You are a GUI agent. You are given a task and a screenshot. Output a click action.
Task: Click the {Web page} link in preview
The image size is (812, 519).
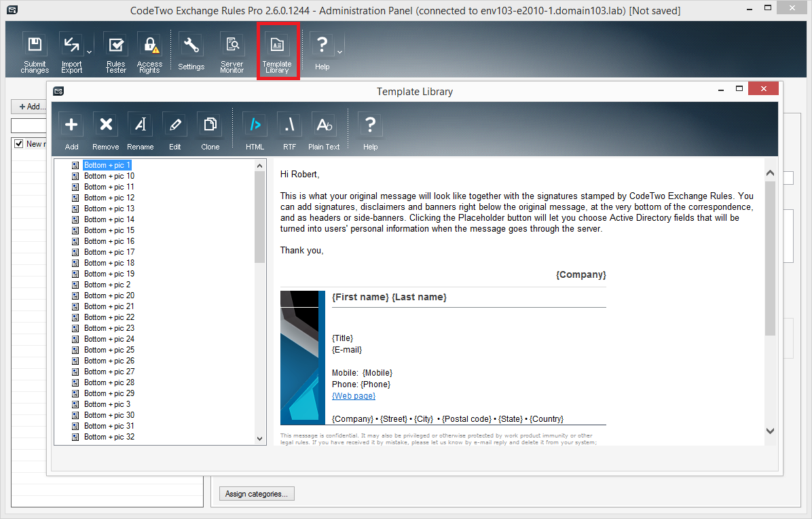[354, 396]
